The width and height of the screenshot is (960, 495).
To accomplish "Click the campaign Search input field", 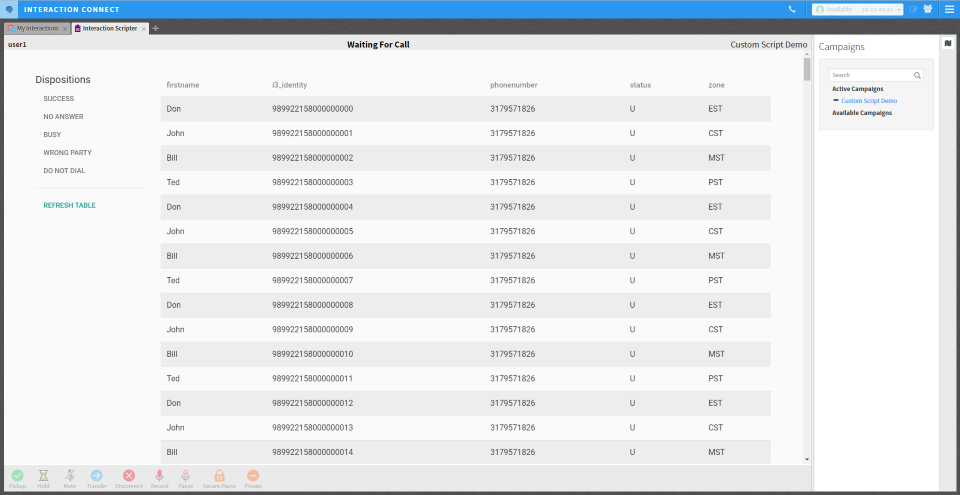I will click(x=870, y=75).
